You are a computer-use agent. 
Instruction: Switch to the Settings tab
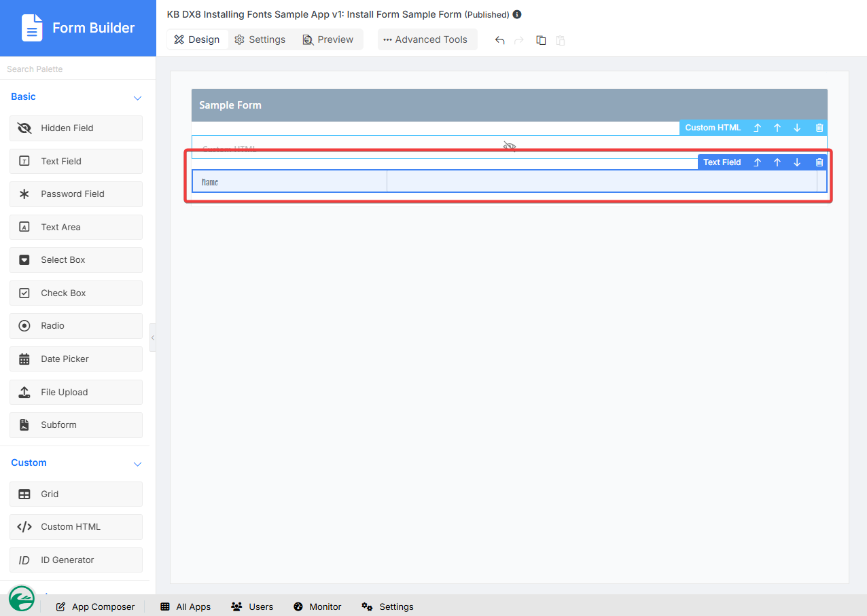260,39
